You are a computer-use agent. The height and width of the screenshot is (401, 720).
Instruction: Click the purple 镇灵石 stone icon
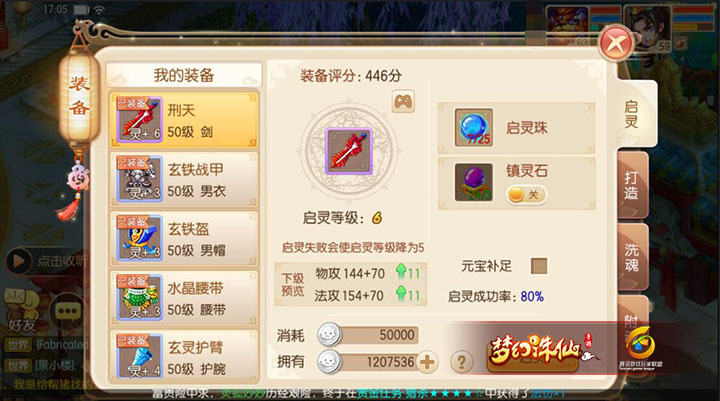tap(473, 182)
